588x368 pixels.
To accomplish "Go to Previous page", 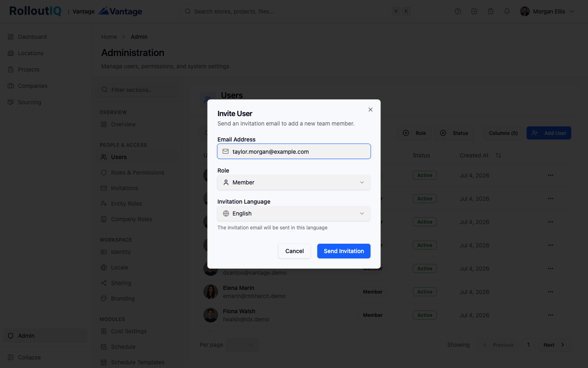I will tap(498, 345).
